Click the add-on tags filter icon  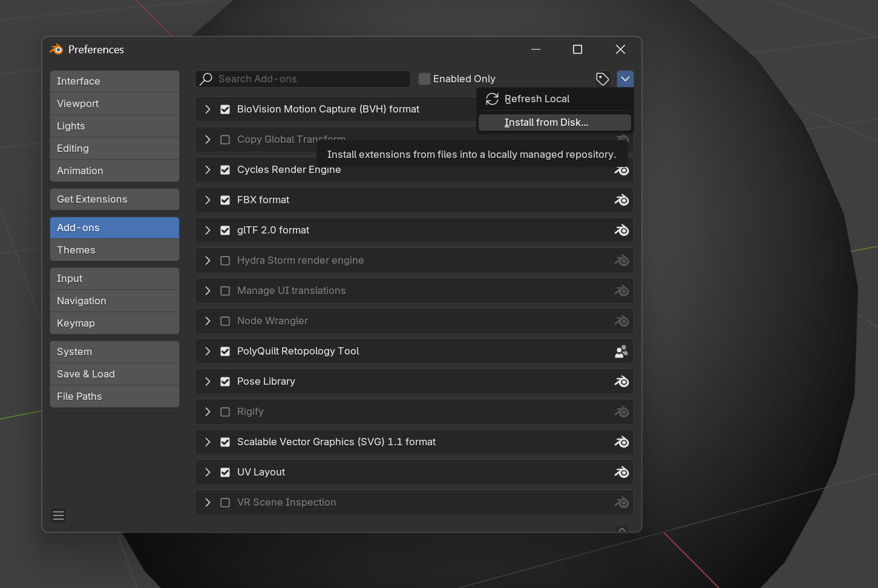pos(602,79)
